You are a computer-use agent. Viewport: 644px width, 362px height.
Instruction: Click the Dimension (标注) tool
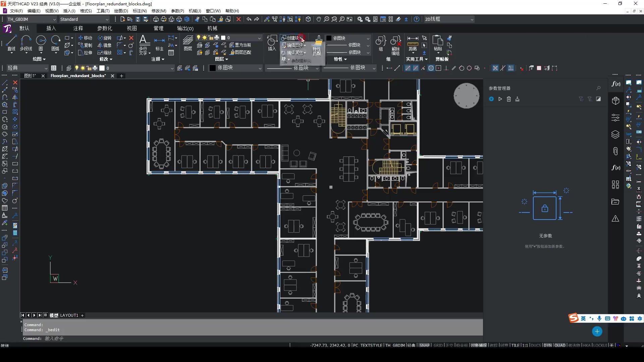pyautogui.click(x=159, y=44)
